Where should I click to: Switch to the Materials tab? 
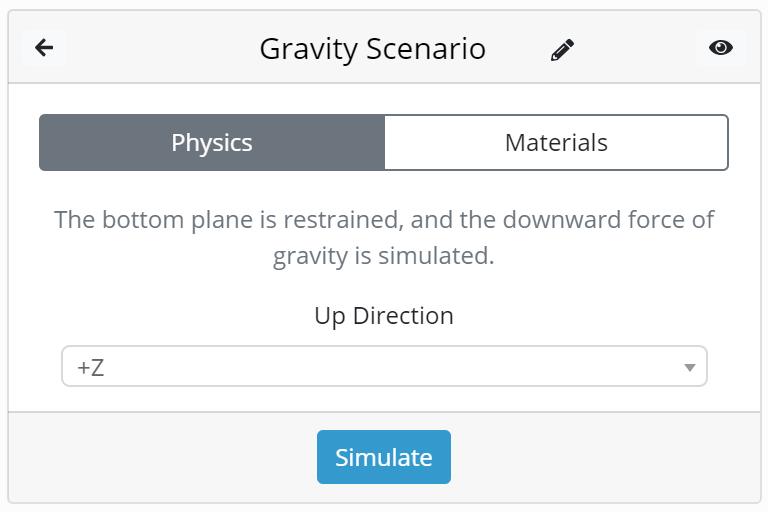pos(556,143)
